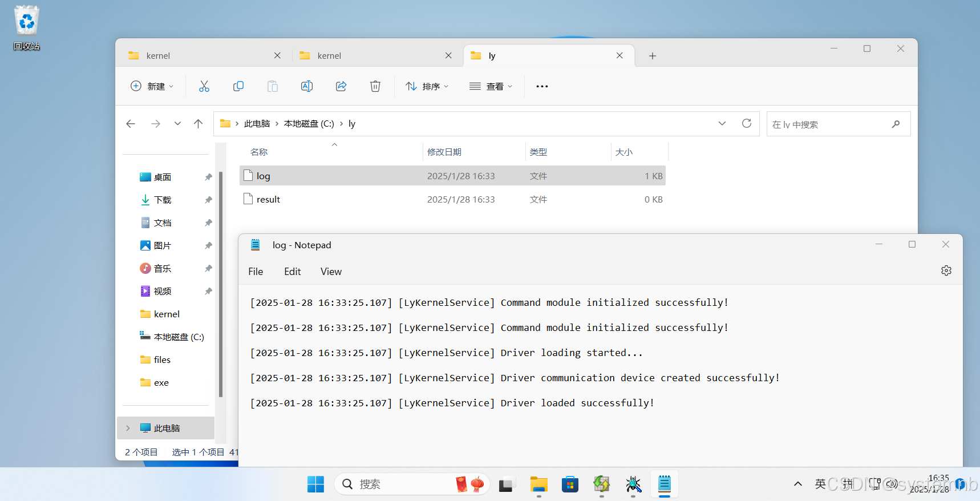Open Notepad settings gear icon

946,270
